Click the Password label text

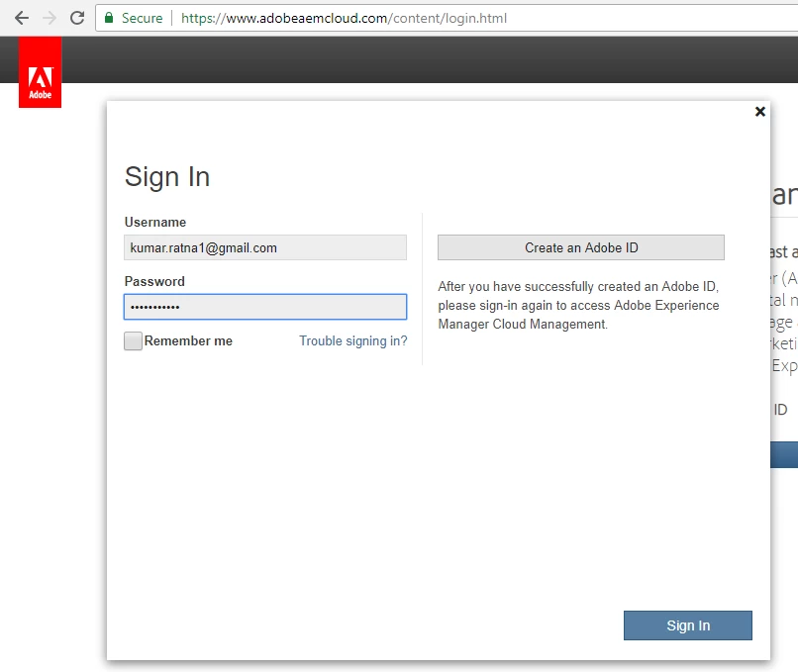click(154, 281)
